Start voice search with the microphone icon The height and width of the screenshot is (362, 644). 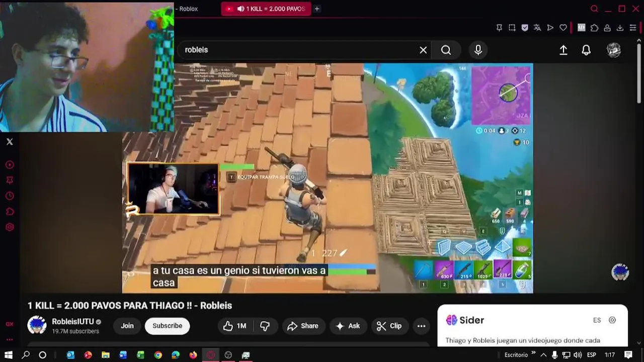pyautogui.click(x=478, y=50)
